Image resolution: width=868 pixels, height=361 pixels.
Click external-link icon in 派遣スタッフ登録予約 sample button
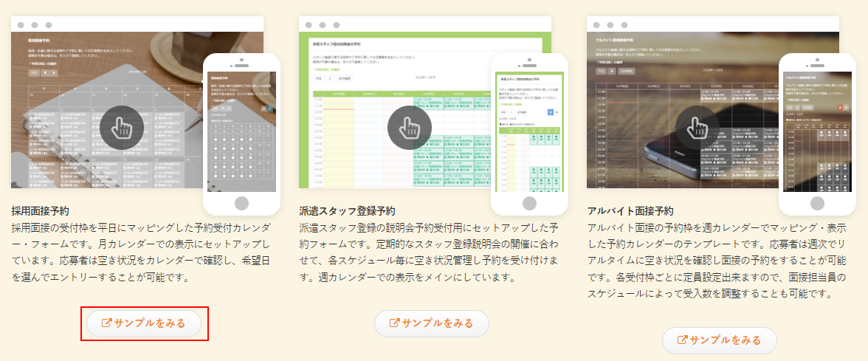tap(394, 323)
